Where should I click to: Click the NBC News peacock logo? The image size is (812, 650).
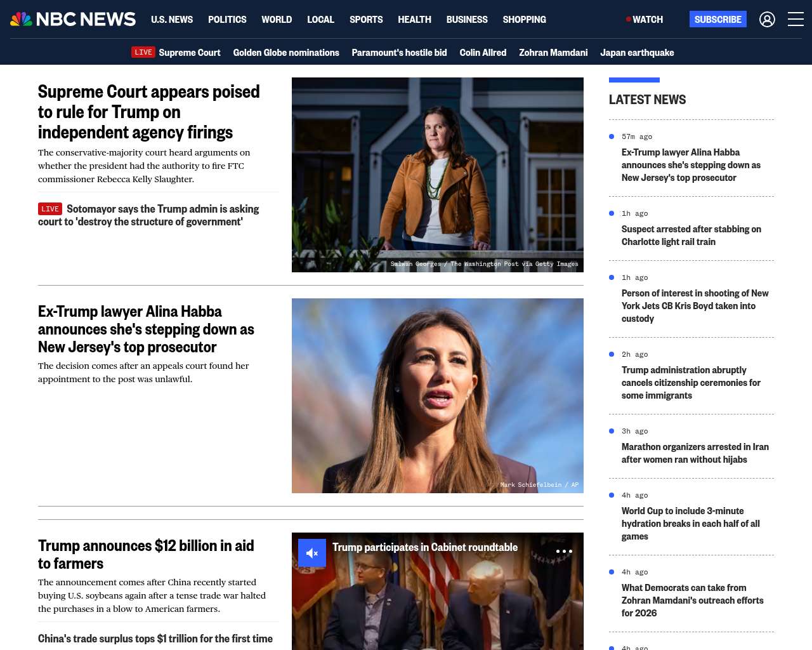point(73,19)
